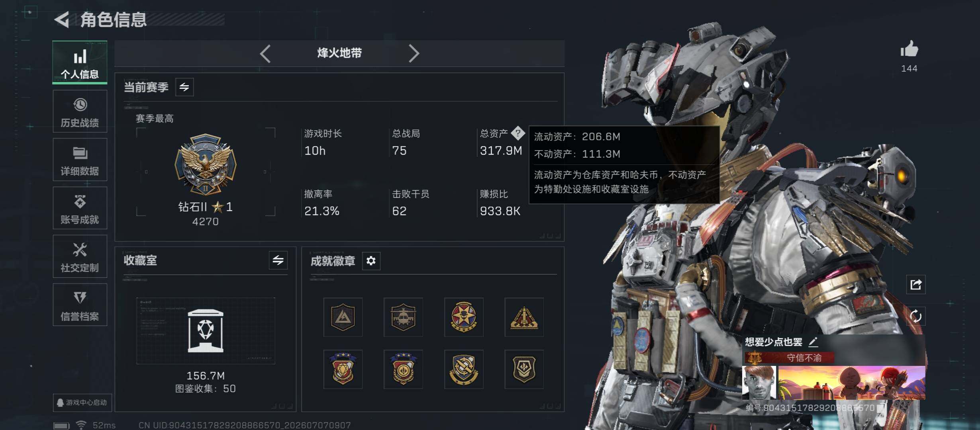Open 历史战绩 tab
This screenshot has height=430, width=980.
point(80,111)
